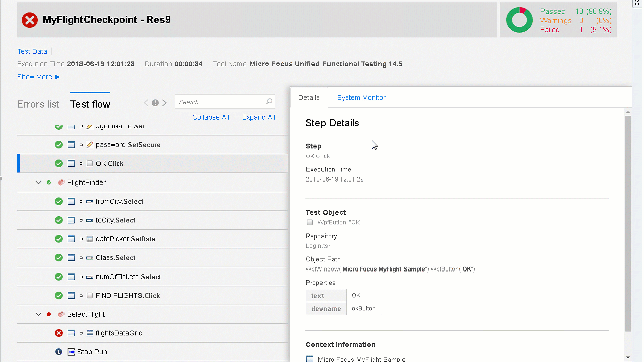Click the window icon beside password.SetSecure

tap(71, 145)
